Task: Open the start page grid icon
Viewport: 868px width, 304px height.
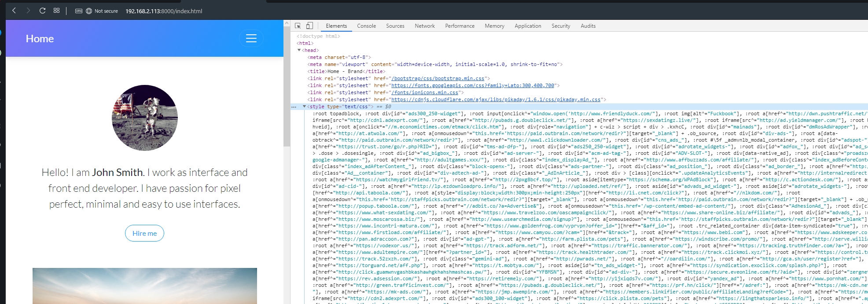Action: [56, 11]
